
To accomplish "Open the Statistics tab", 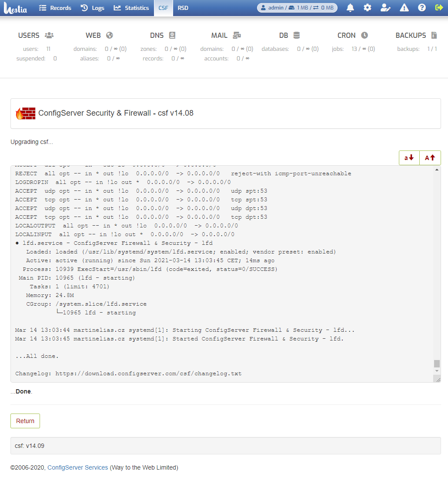I will 131,8.
